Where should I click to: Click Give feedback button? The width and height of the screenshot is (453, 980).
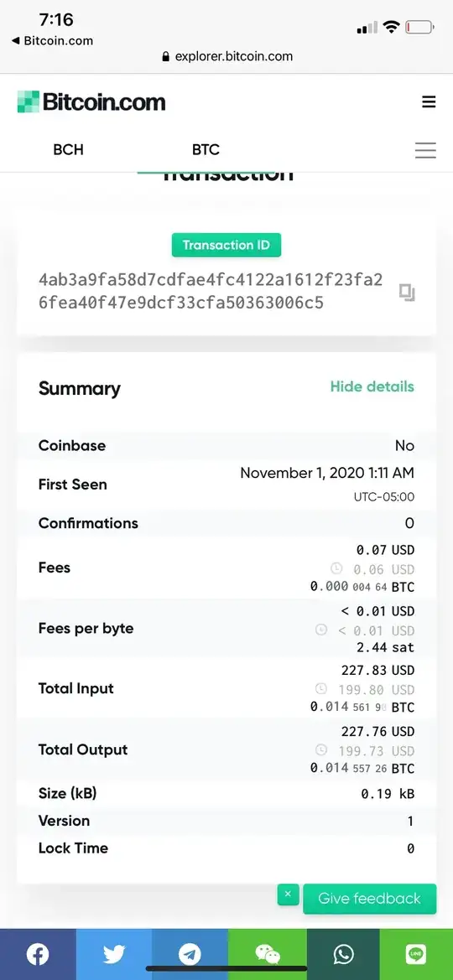pyautogui.click(x=369, y=899)
